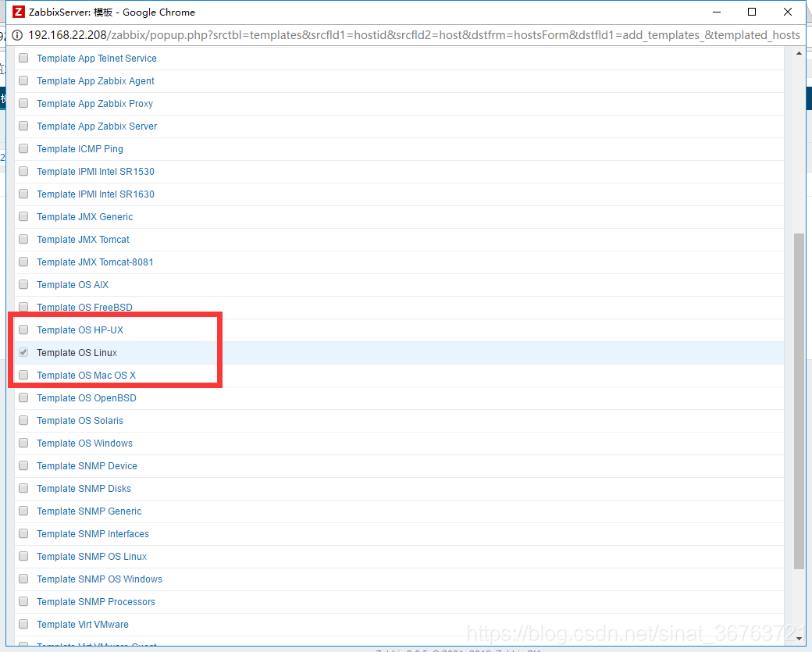Screen dimensions: 812x652
Task: Check the Template SNMP Disks checkbox
Action: click(x=23, y=488)
